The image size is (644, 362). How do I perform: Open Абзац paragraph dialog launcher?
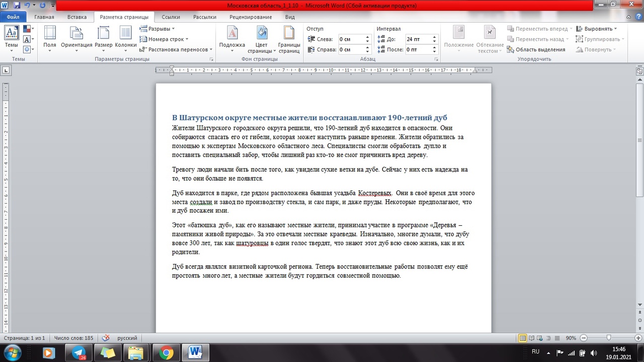tap(436, 59)
